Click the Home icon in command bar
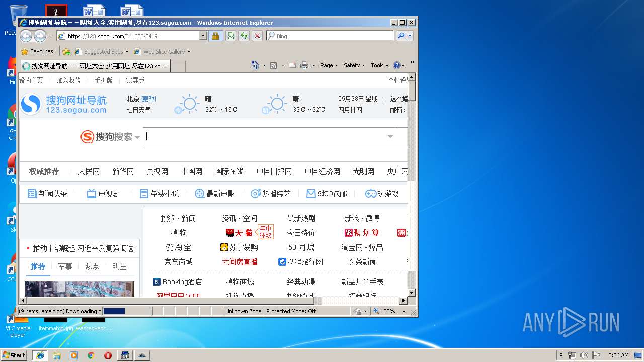This screenshot has height=362, width=644. click(255, 65)
